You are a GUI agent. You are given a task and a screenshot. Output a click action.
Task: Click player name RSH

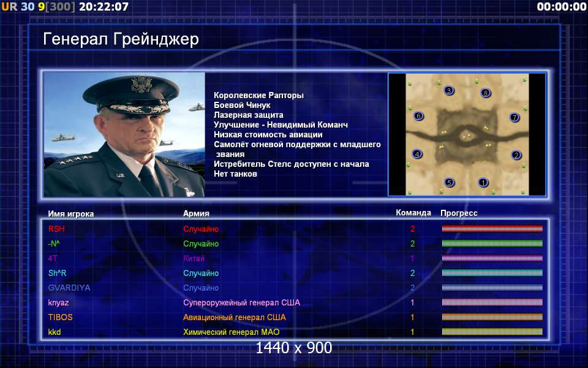(x=56, y=229)
